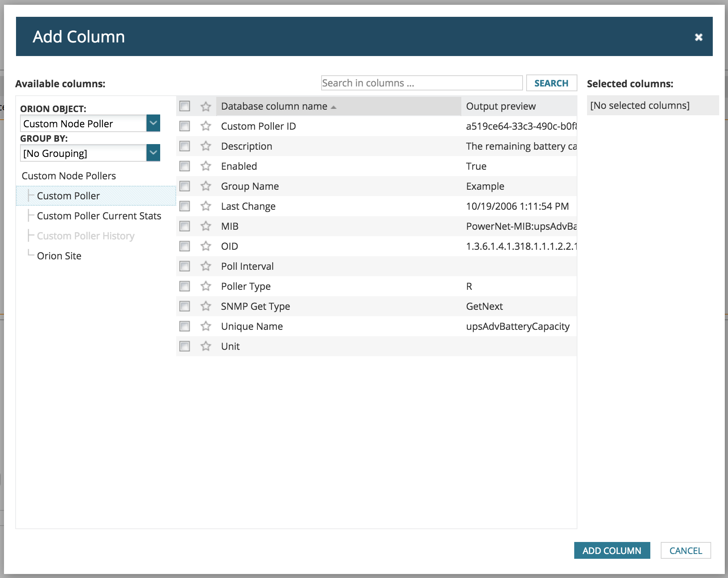Click the Add Column button
Viewport: 728px width, 578px height.
pyautogui.click(x=612, y=550)
